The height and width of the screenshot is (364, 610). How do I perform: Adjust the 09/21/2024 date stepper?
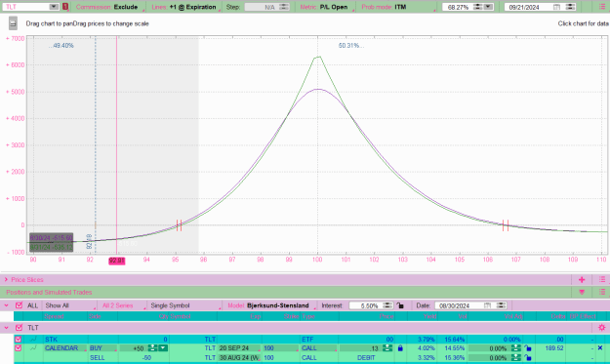coord(570,7)
